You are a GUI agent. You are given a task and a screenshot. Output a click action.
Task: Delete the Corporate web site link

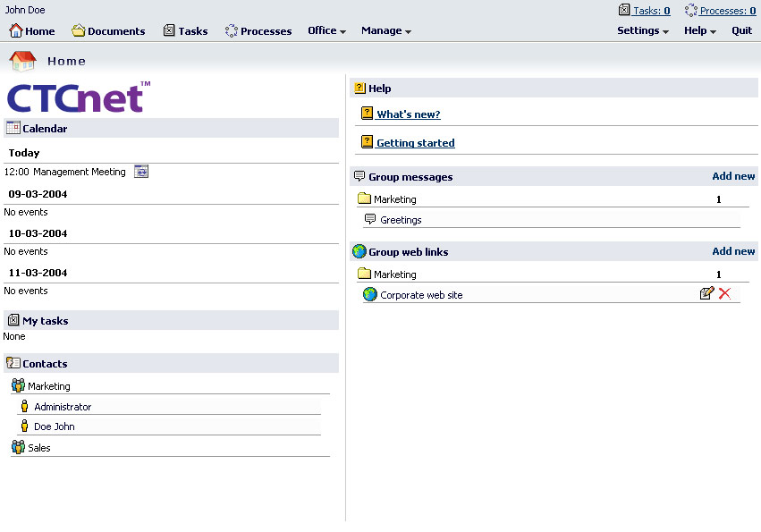(724, 293)
